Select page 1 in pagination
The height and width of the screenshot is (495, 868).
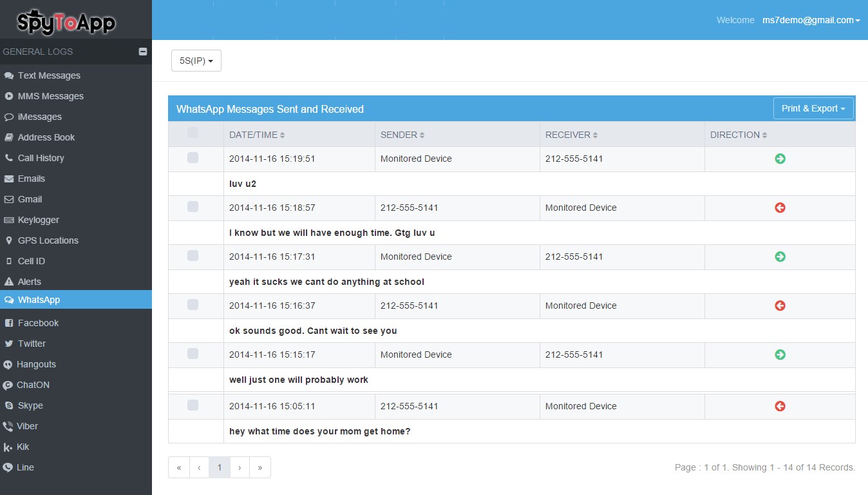tap(219, 467)
